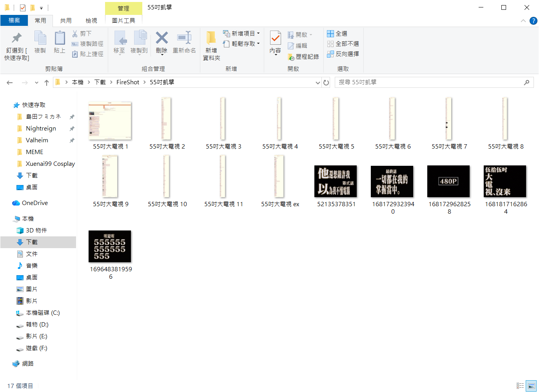The height and width of the screenshot is (392, 539).
Task: Click the search box for 55吋凱擘
Action: (429, 82)
